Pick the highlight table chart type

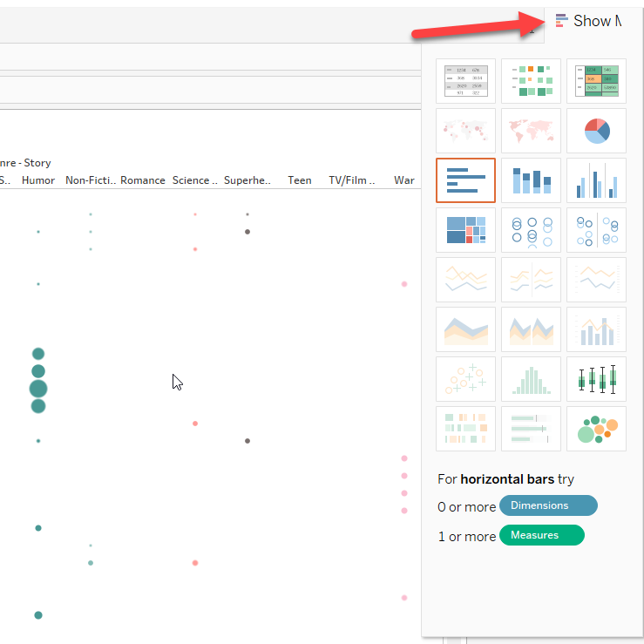click(596, 81)
